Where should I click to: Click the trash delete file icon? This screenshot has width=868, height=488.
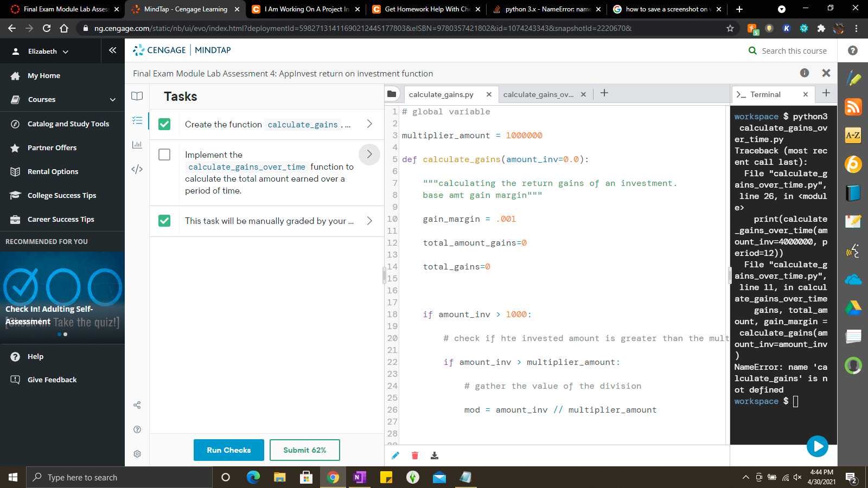tap(415, 455)
